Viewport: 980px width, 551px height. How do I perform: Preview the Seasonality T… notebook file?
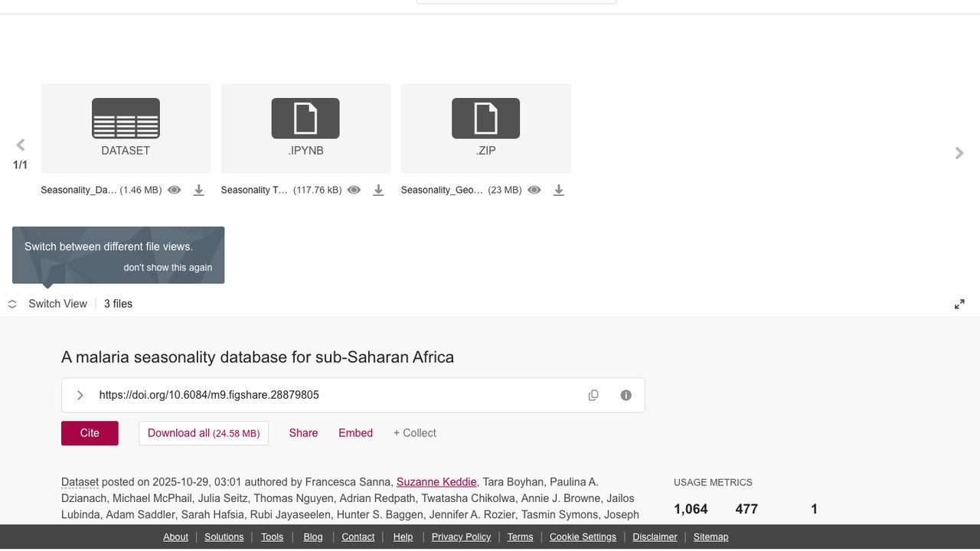point(354,190)
